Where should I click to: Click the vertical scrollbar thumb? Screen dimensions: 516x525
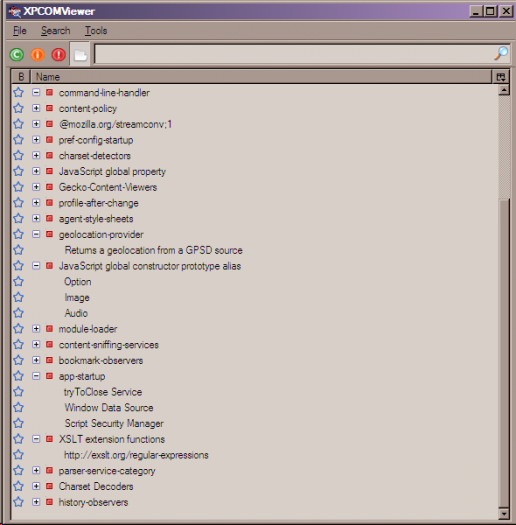tap(504, 352)
